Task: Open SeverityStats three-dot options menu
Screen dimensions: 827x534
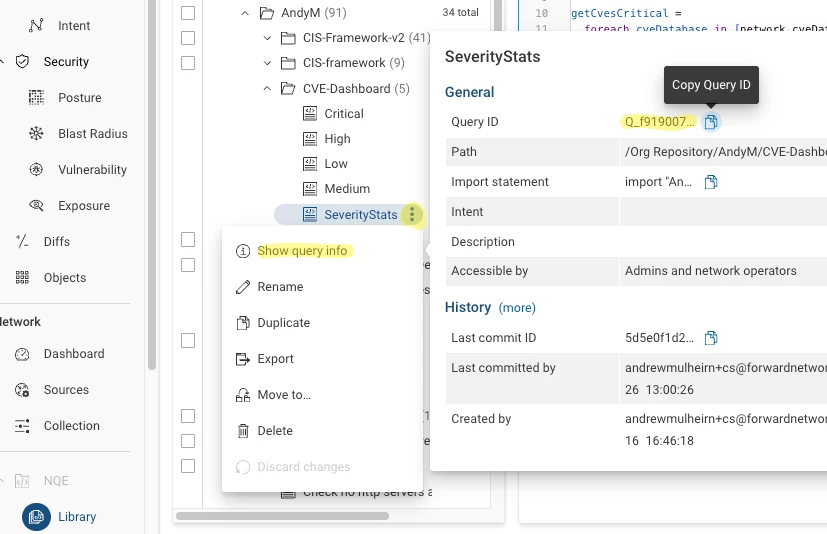Action: tap(412, 214)
